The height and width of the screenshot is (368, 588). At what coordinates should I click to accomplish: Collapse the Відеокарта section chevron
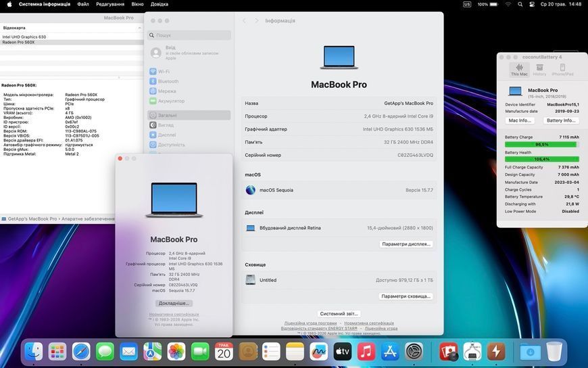tap(139, 28)
